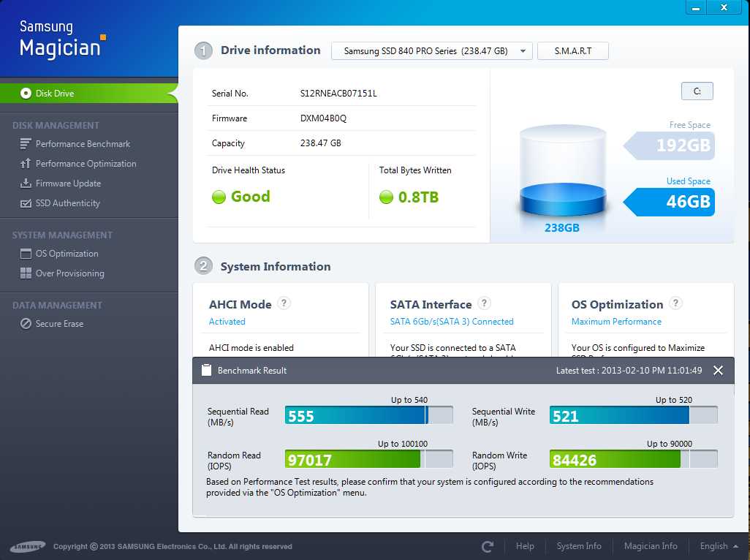Click the OS Optimization help question mark

point(675,303)
